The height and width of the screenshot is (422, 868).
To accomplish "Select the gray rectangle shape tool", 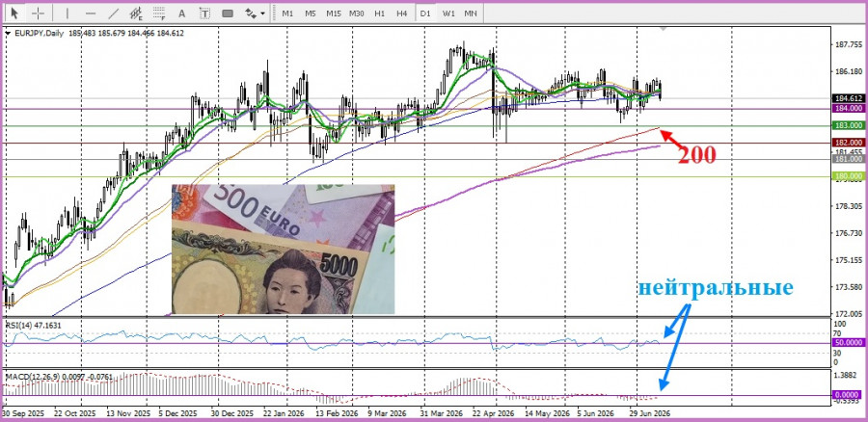I will click(x=228, y=13).
